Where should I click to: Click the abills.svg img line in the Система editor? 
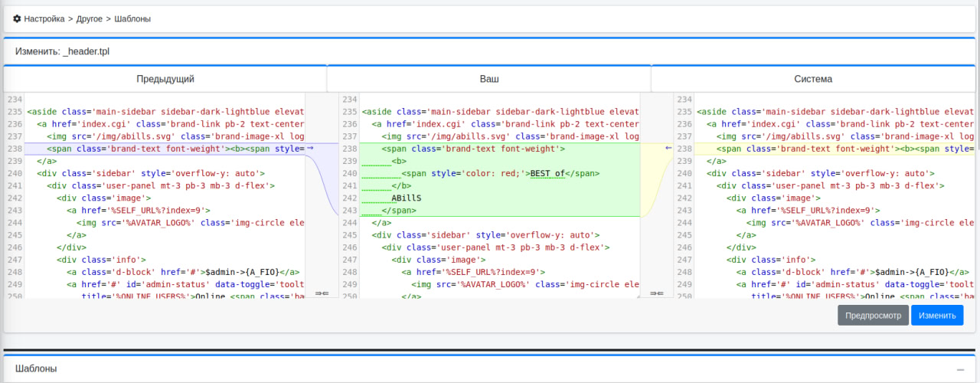pyautogui.click(x=845, y=136)
